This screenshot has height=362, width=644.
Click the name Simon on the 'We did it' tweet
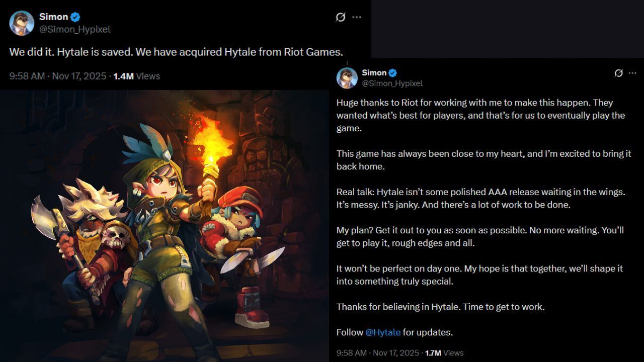[x=53, y=17]
